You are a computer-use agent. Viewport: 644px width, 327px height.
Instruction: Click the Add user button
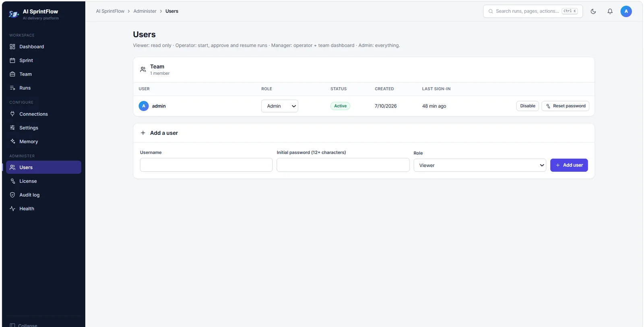point(569,165)
